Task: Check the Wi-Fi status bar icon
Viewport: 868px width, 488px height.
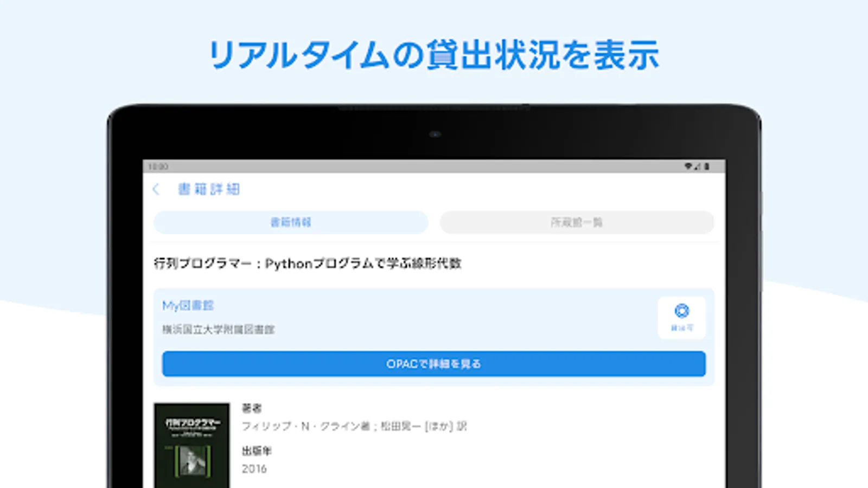Action: (x=688, y=166)
